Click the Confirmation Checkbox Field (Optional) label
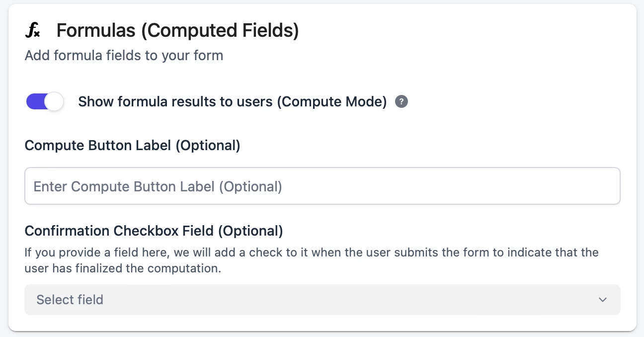This screenshot has width=644, height=337. (x=154, y=231)
